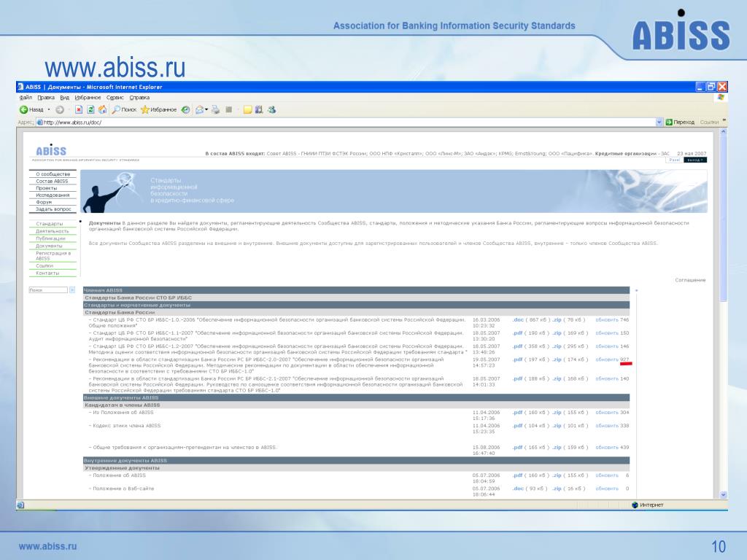Expand the address bar dropdown list
This screenshot has height=560, width=747.
click(x=659, y=122)
